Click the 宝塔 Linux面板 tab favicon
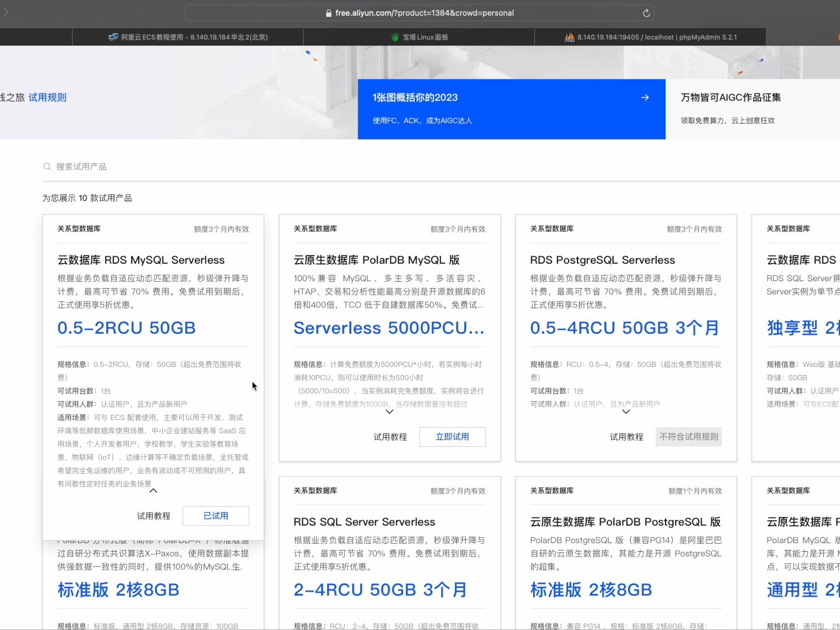Viewport: 840px width, 630px height. (395, 37)
